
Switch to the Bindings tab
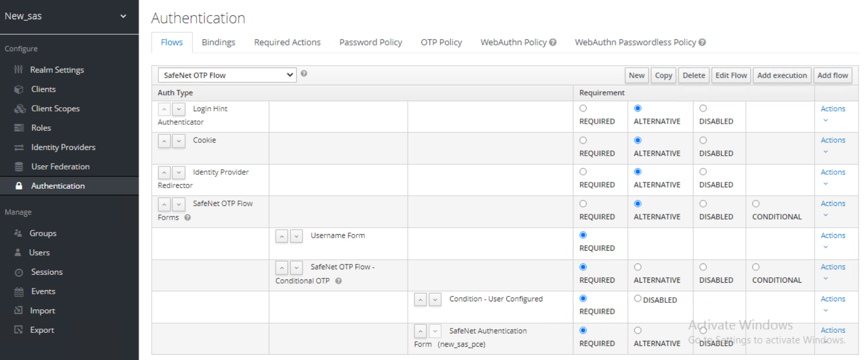tap(218, 42)
